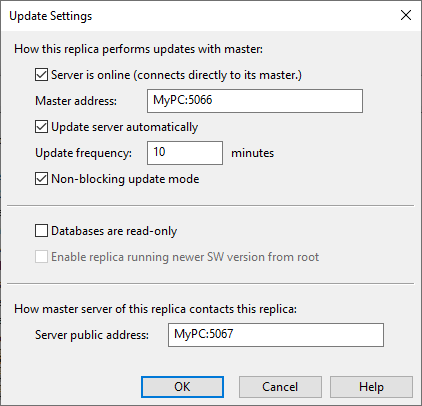Screen dimensions: 422x406
Task: Enable Databases are read-only option
Action: [41, 231]
